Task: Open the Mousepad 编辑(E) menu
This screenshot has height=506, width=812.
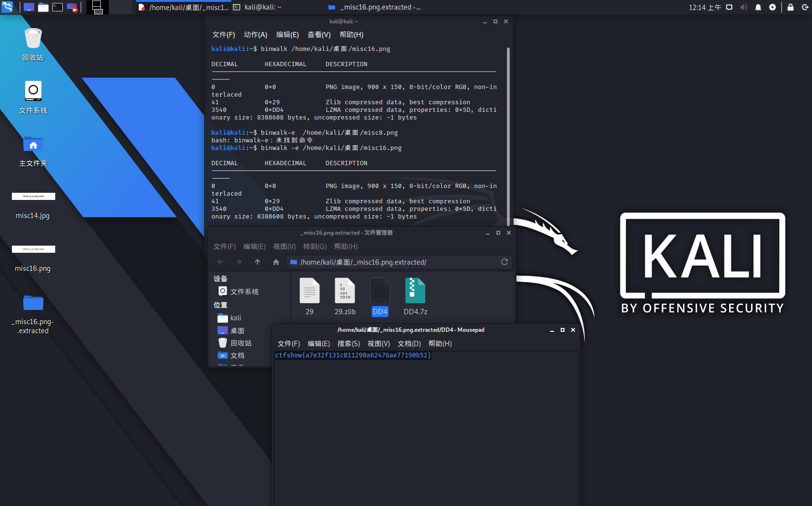Action: coord(319,344)
